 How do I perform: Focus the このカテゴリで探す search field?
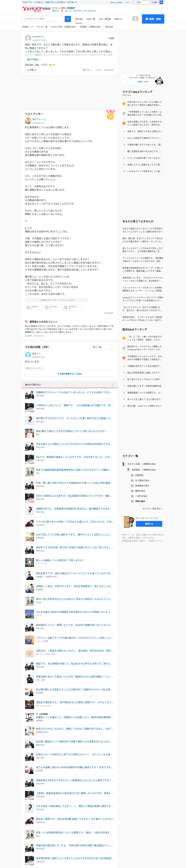43,19
